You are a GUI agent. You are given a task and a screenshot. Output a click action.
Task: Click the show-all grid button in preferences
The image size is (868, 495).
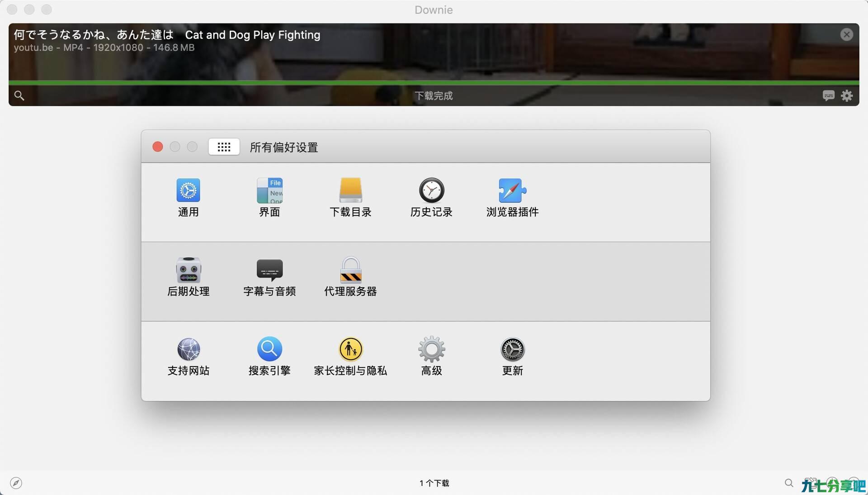click(x=224, y=147)
